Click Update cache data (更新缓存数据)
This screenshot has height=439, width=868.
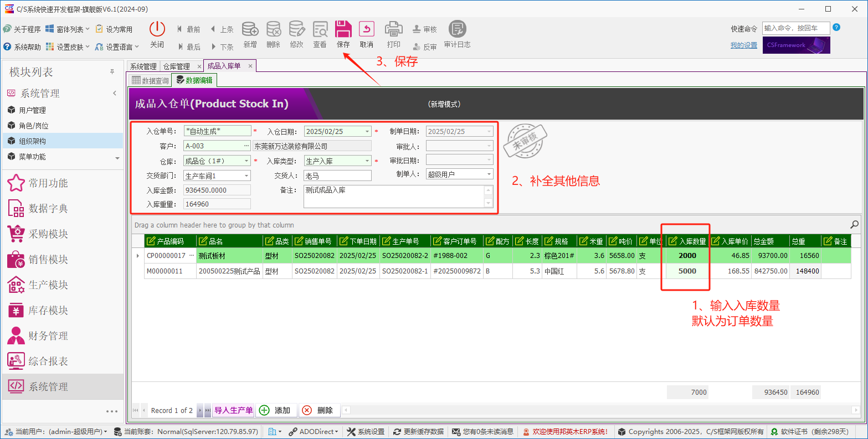pos(418,432)
